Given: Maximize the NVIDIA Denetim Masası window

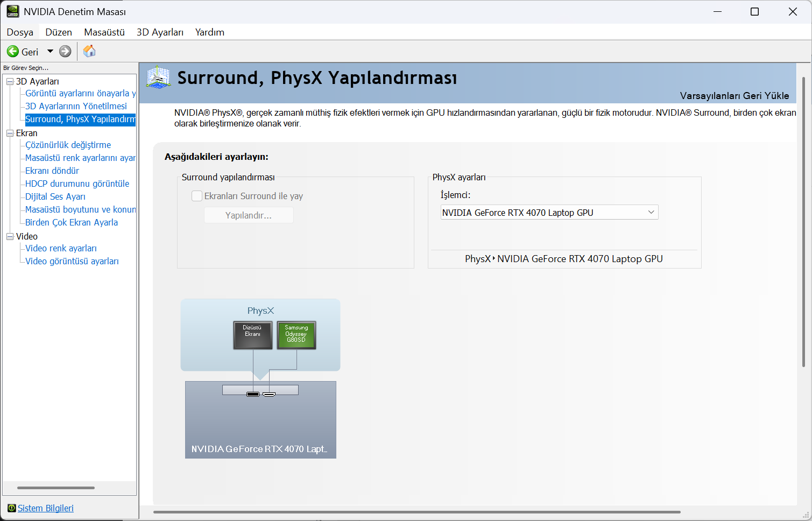Looking at the screenshot, I should (x=754, y=12).
